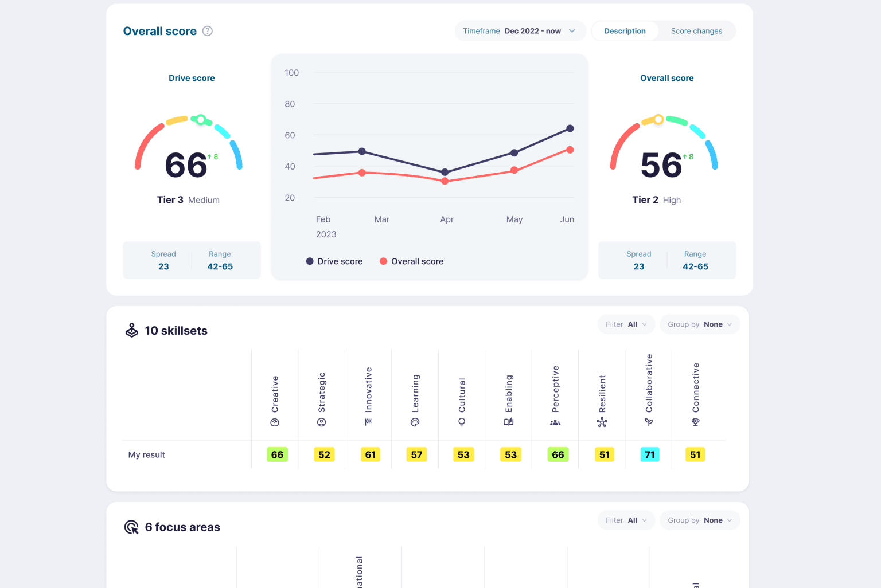Click the Enabling score 53 badge

tap(510, 454)
